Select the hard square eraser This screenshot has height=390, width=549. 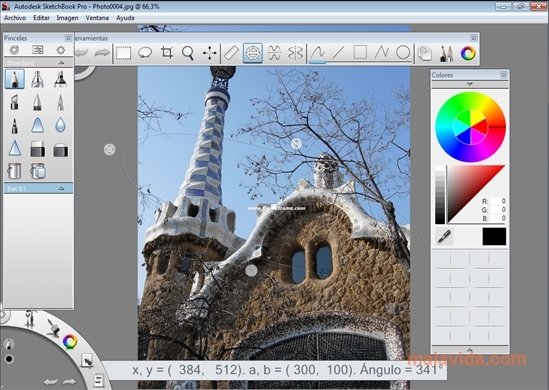[37, 149]
